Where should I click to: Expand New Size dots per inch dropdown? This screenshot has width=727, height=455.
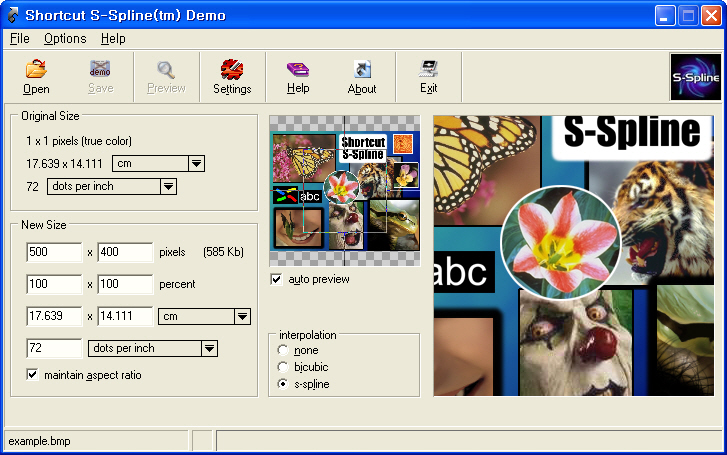click(209, 348)
